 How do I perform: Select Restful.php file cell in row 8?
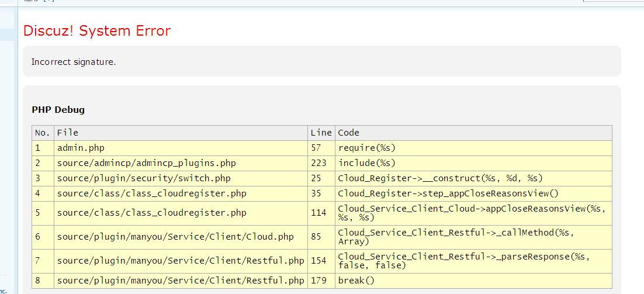click(x=181, y=281)
